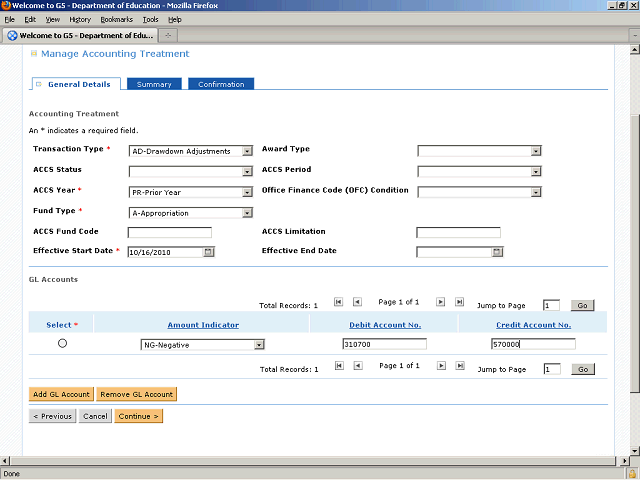
Task: Select the NG-Negative GL account radio button
Action: tap(63, 343)
